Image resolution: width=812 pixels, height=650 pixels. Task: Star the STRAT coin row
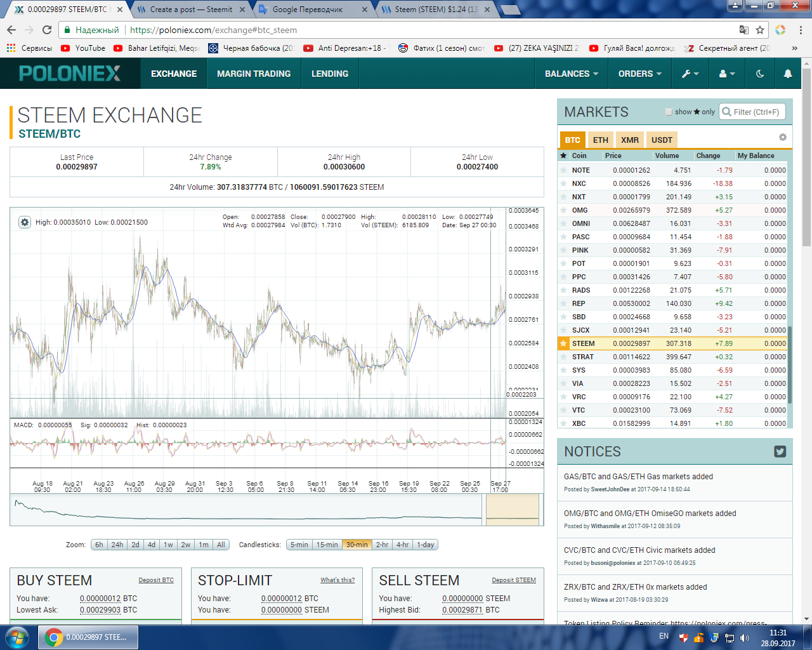563,357
